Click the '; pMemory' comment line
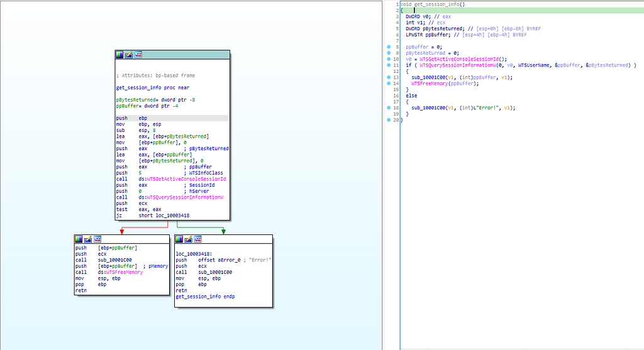The width and height of the screenshot is (644, 350). click(x=156, y=266)
